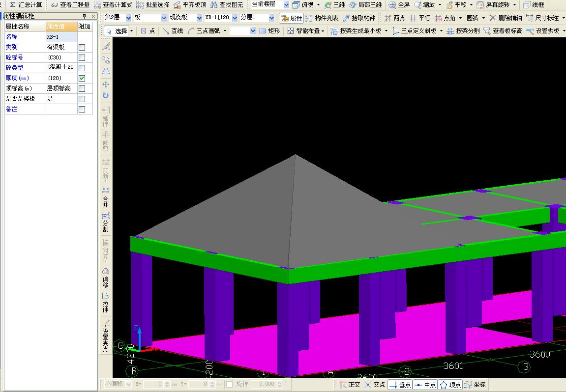This screenshot has width=566, height=392.
Task: Tick the 备注 附加 checkbox
Action: [x=82, y=109]
